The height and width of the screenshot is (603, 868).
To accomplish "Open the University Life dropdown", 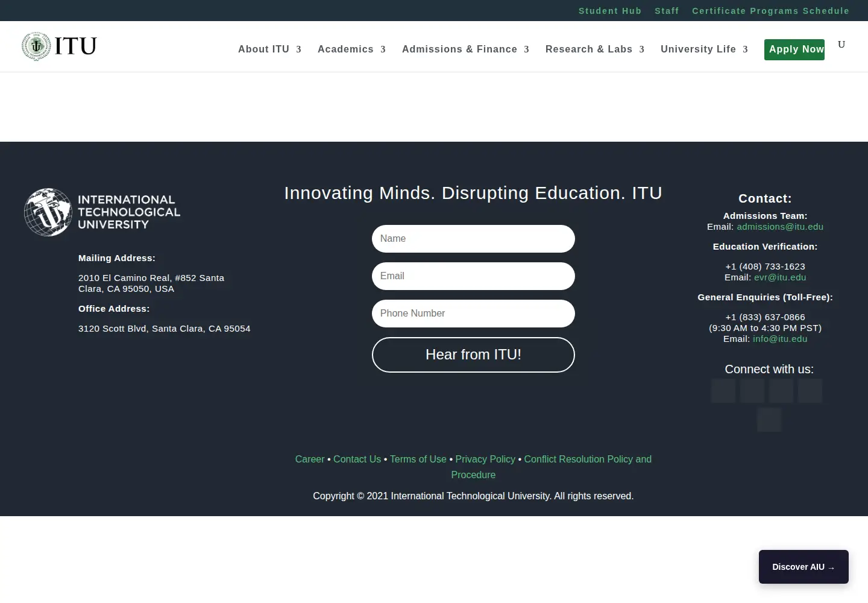I will coord(704,49).
